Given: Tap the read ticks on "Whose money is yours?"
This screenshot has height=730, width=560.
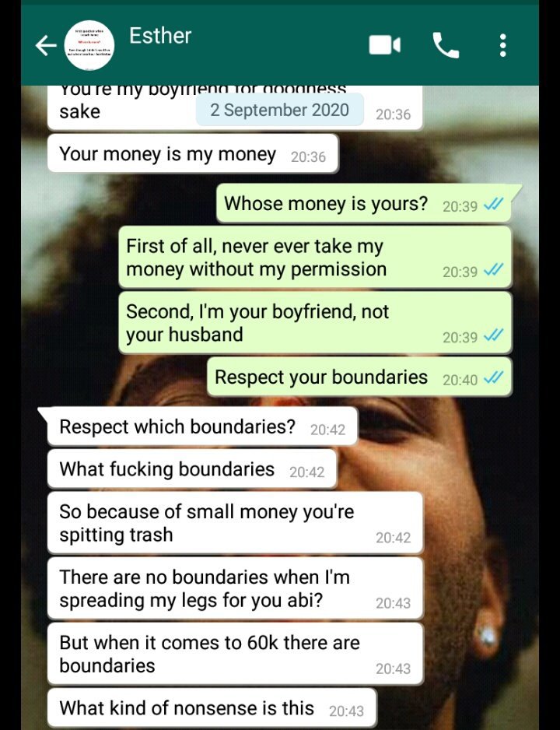Looking at the screenshot, I should (x=493, y=204).
